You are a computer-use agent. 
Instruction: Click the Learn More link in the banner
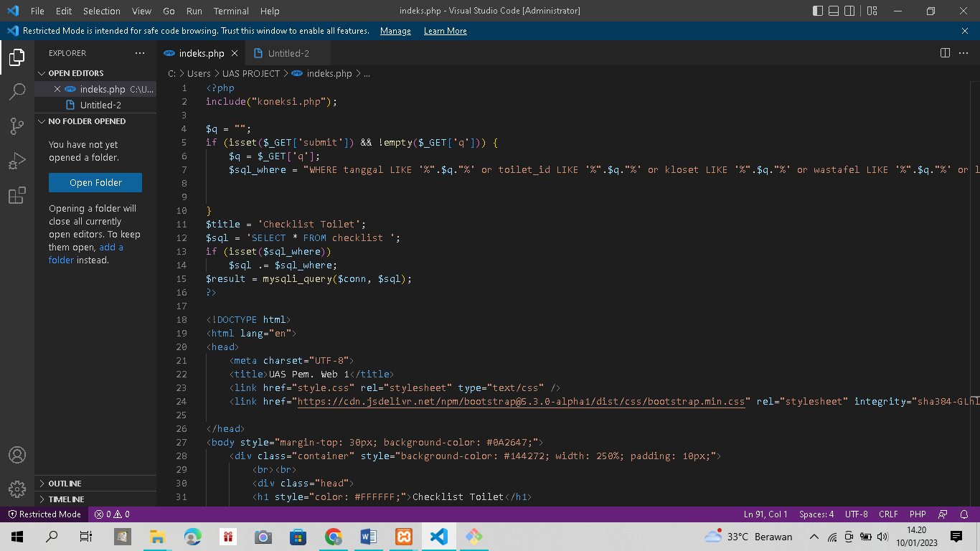[x=444, y=31]
